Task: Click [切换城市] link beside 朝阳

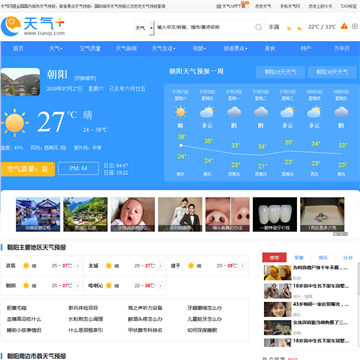Action: click(85, 78)
